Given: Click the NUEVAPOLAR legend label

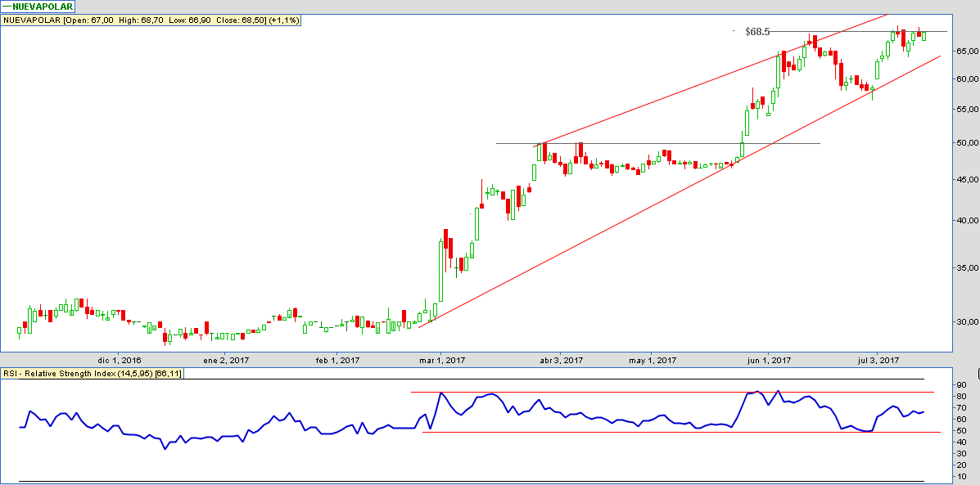Looking at the screenshot, I should point(38,7).
